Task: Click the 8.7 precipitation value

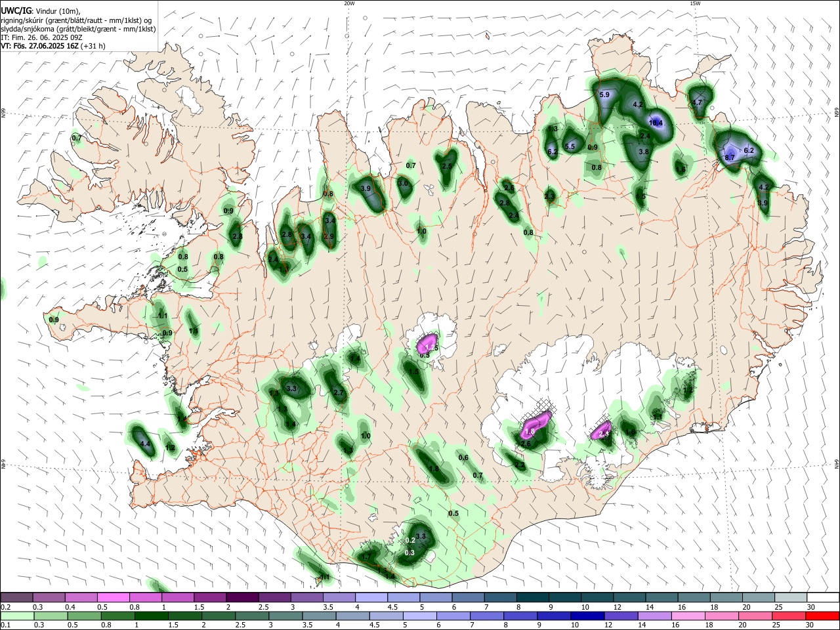Action: [x=730, y=157]
